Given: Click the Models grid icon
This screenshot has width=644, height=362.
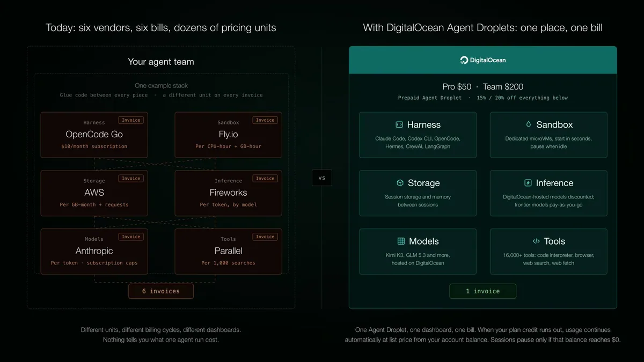Looking at the screenshot, I should click(x=401, y=241).
